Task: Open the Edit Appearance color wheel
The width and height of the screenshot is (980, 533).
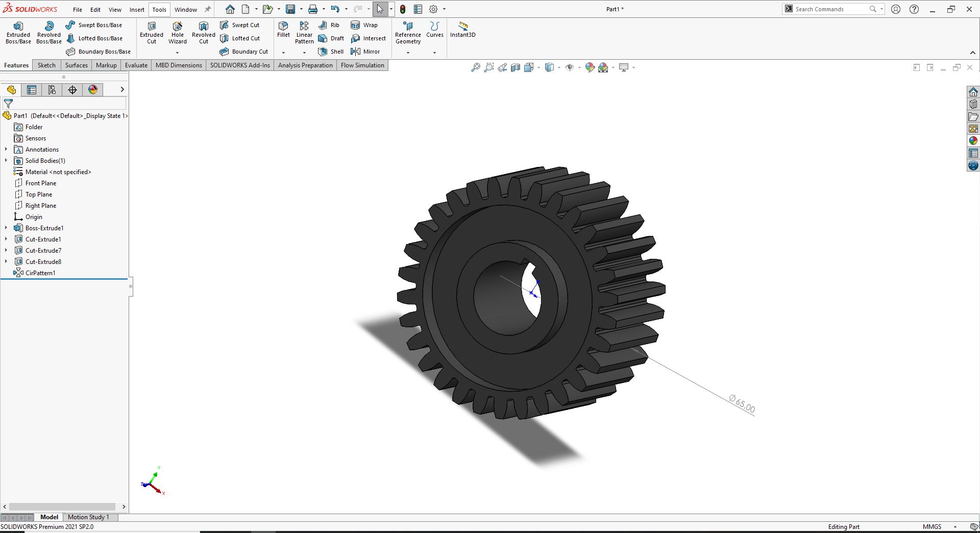Action: point(590,67)
